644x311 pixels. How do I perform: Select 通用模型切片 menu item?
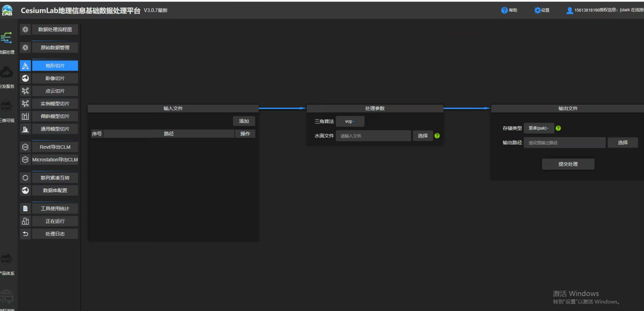[55, 129]
